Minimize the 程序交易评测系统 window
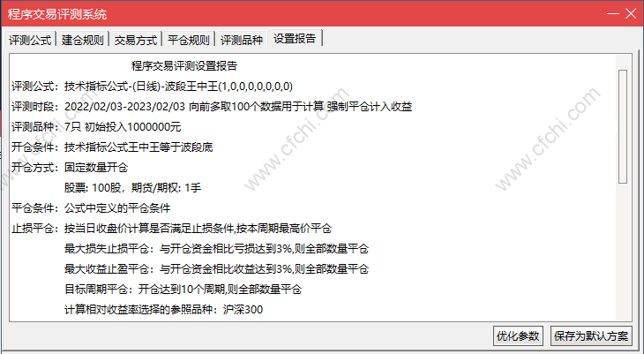 pos(613,13)
